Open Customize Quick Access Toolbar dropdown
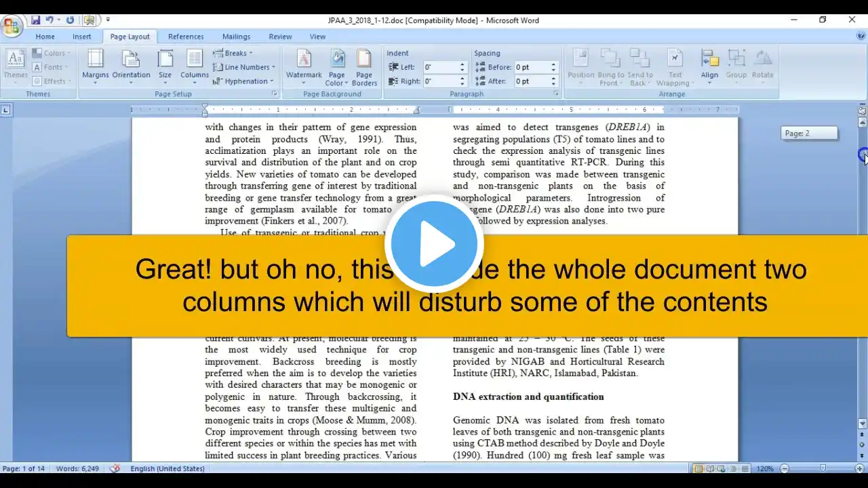Image resolution: width=868 pixels, height=488 pixels. pos(108,20)
